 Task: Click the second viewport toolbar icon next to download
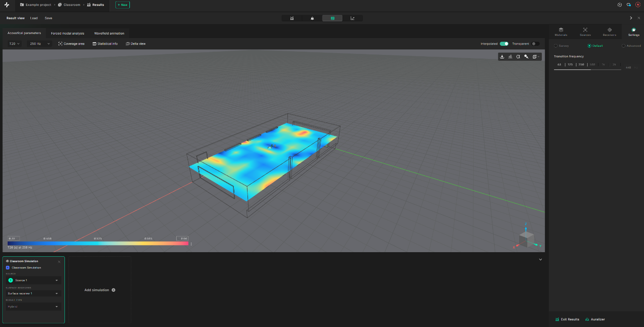[510, 57]
